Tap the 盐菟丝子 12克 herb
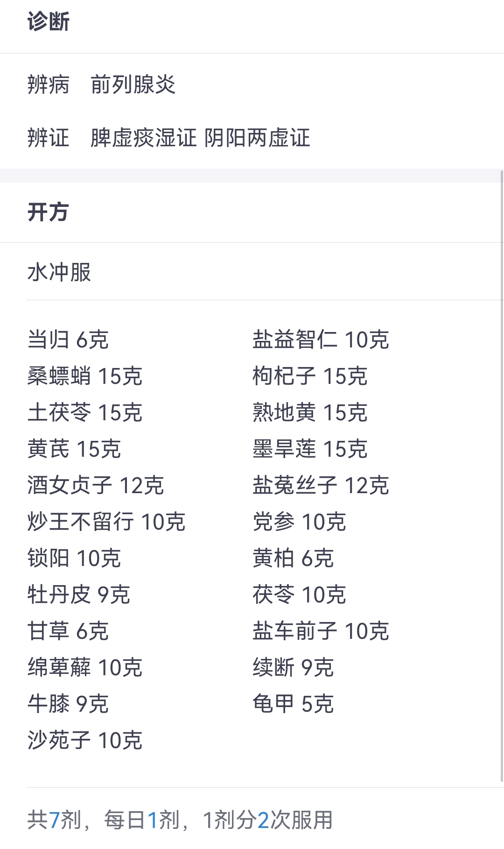Viewport: 504px width, 849px height. click(321, 485)
